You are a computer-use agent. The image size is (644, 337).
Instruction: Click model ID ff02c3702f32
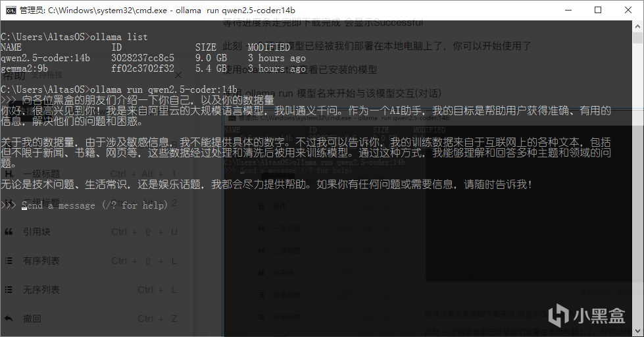143,68
